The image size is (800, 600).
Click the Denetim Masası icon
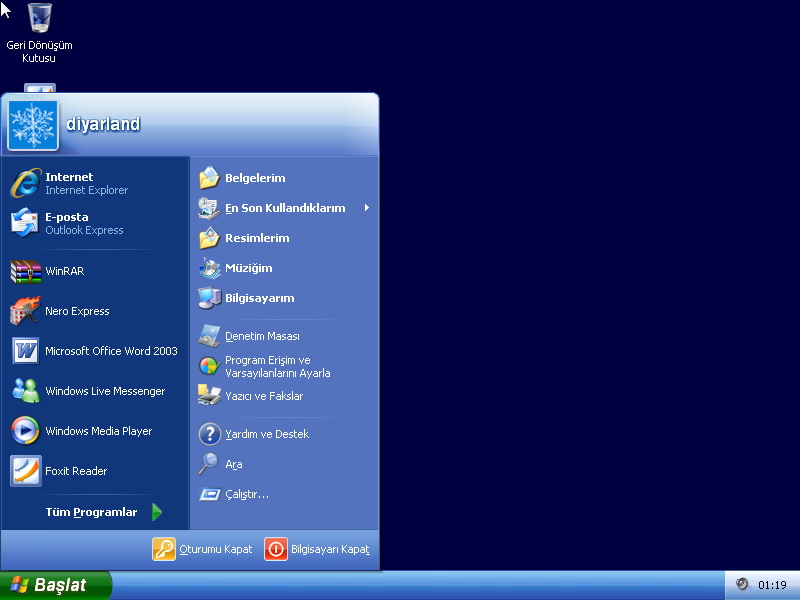pyautogui.click(x=209, y=336)
